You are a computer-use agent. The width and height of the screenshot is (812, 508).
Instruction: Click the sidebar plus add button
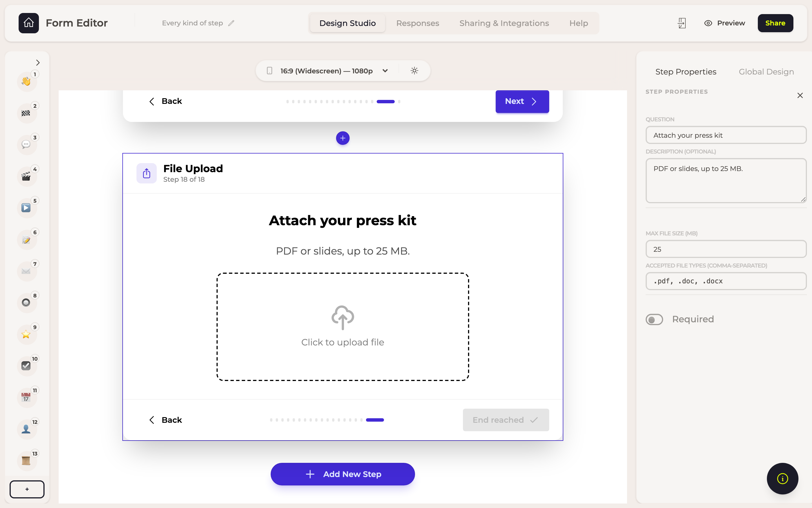[x=27, y=489]
